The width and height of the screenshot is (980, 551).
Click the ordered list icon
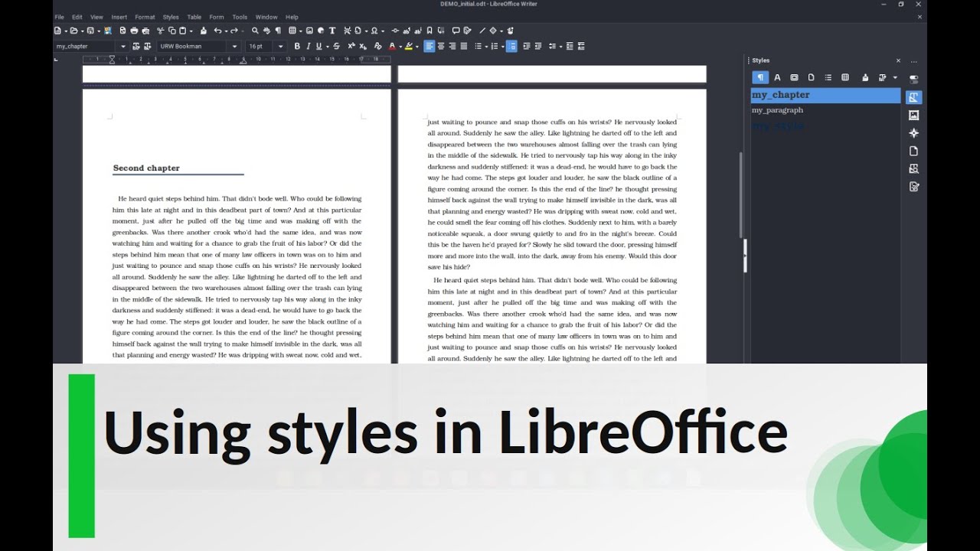[495, 46]
